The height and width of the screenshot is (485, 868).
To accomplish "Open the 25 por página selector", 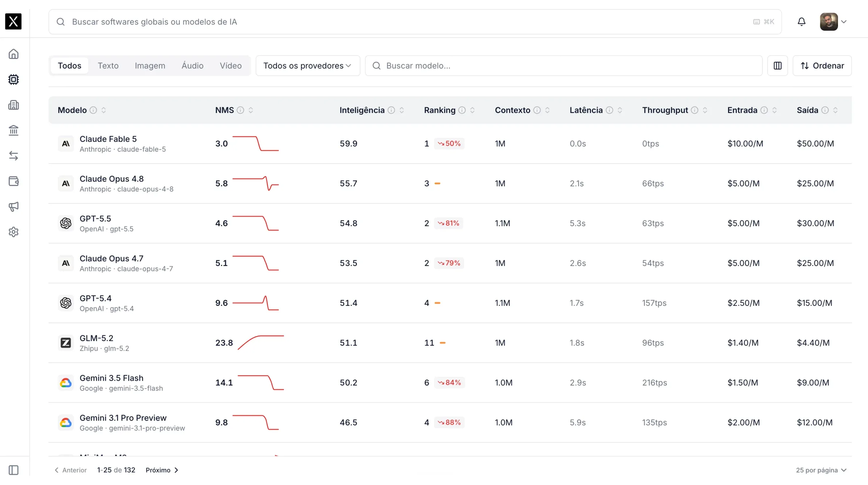I will click(821, 470).
